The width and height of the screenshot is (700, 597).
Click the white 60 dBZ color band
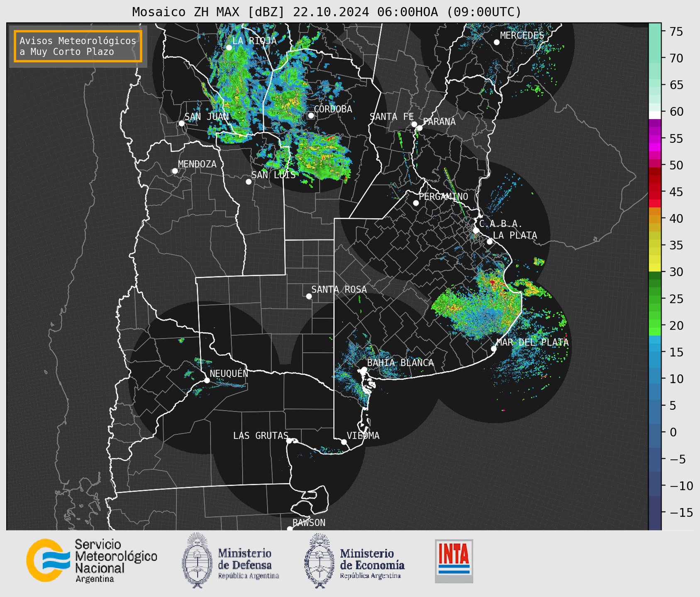pos(655,115)
